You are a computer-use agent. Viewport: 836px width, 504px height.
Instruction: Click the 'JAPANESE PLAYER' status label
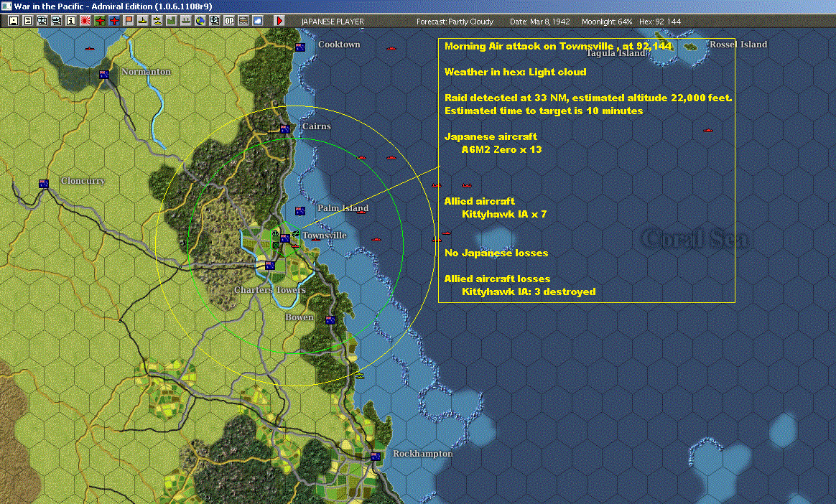point(333,22)
